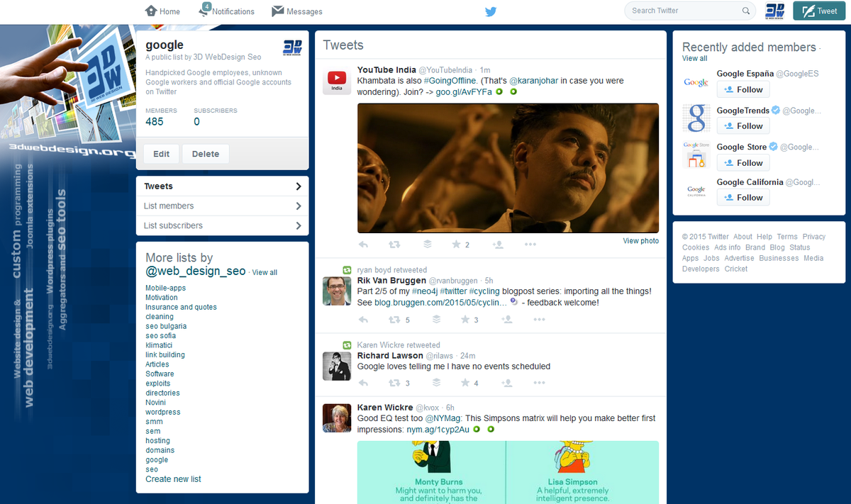
Task: Reply to the YouTube India tweet
Action: pyautogui.click(x=364, y=245)
